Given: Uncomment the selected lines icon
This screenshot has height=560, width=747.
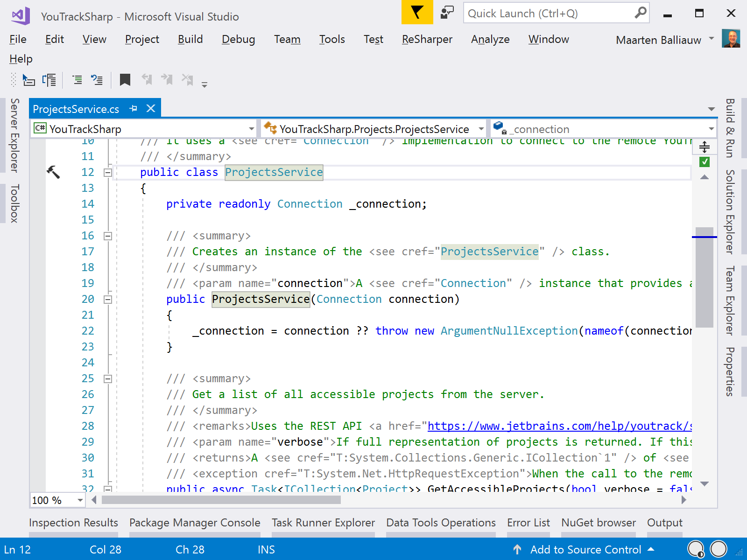Looking at the screenshot, I should pos(97,80).
